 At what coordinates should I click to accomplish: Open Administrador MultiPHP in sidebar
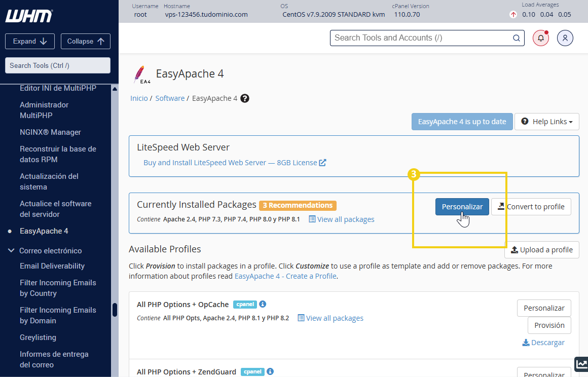coord(44,110)
